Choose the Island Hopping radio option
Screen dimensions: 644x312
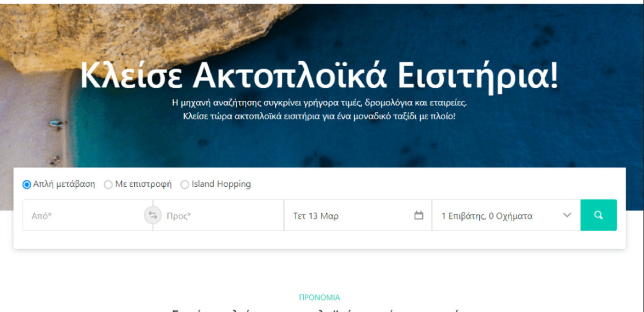[185, 184]
